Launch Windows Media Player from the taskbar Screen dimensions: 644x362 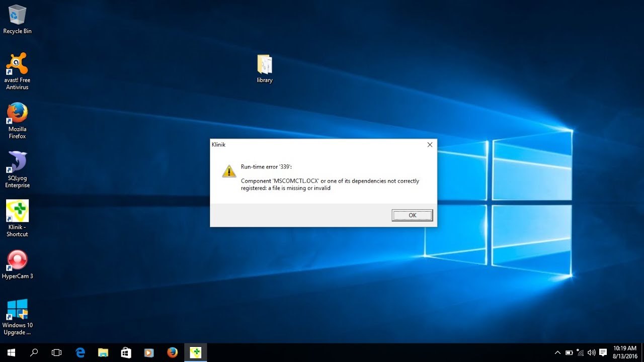149,352
